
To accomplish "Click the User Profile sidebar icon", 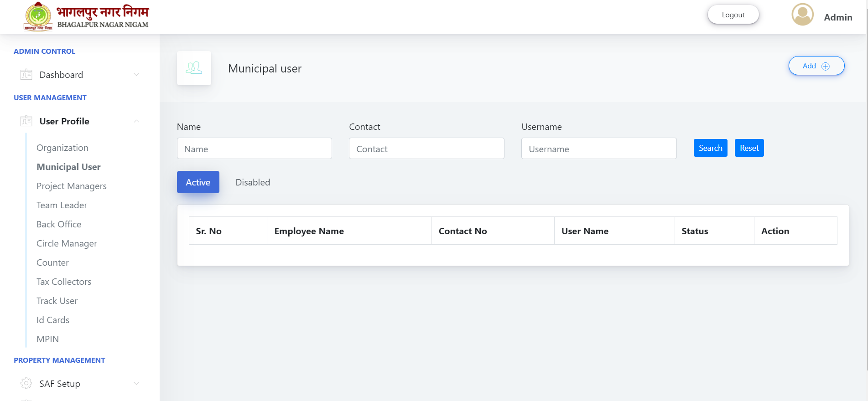I will click(26, 121).
